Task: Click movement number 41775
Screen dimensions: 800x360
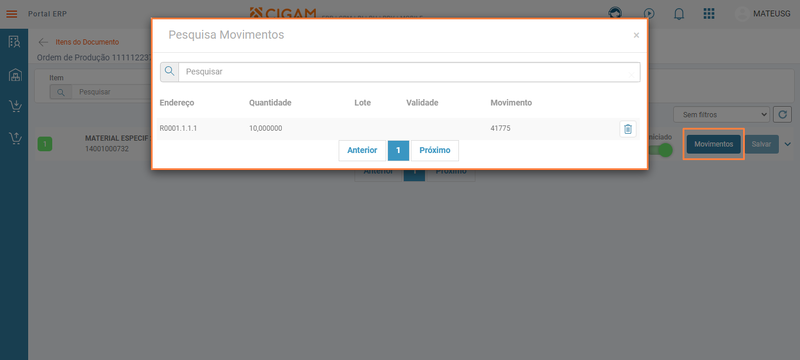Action: 500,128
